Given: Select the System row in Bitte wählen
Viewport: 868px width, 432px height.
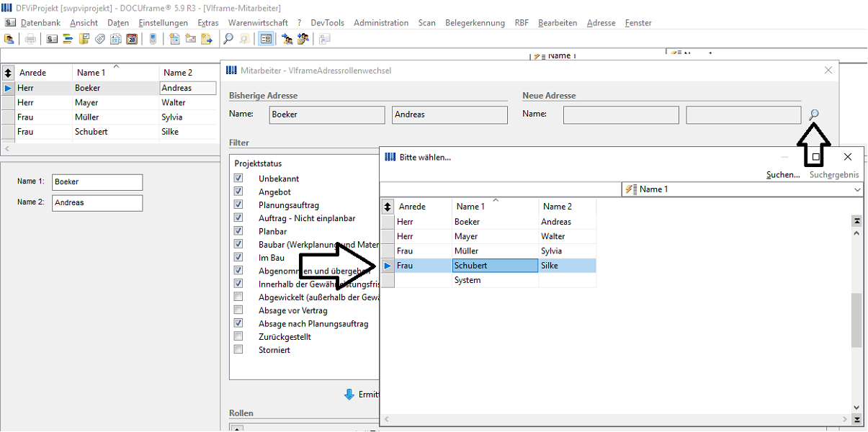Looking at the screenshot, I should (496, 280).
